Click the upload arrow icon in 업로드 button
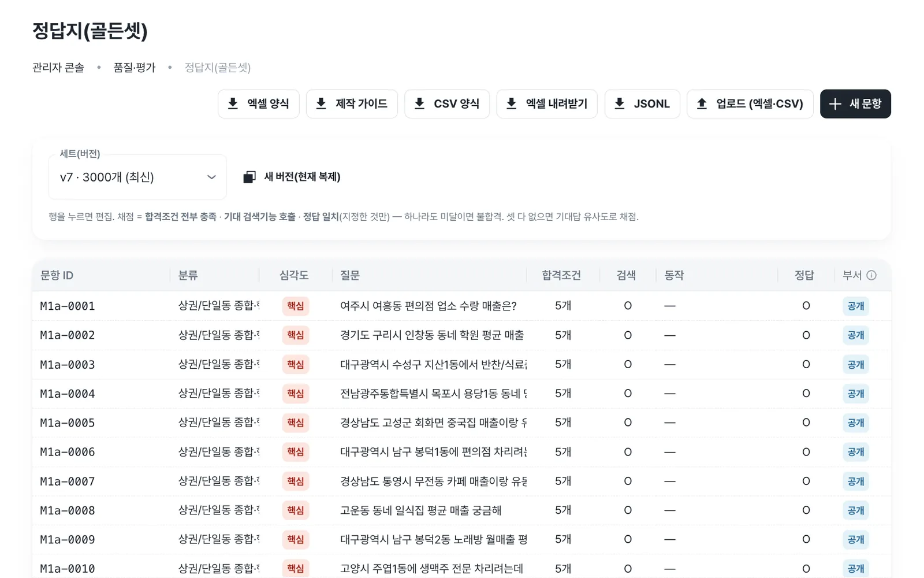The width and height of the screenshot is (924, 578). point(702,103)
